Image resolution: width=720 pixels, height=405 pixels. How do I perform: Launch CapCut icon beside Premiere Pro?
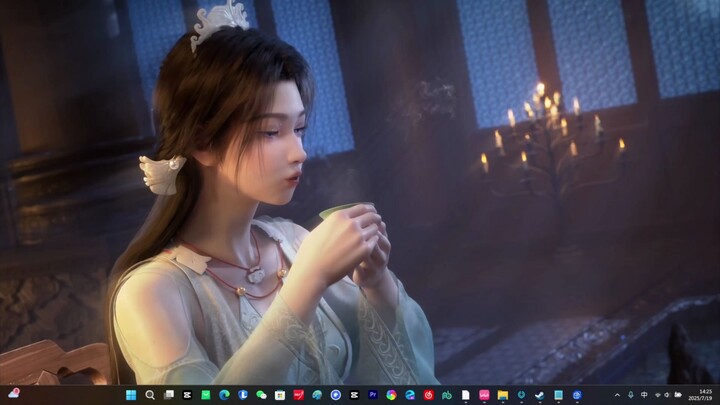tap(354, 395)
